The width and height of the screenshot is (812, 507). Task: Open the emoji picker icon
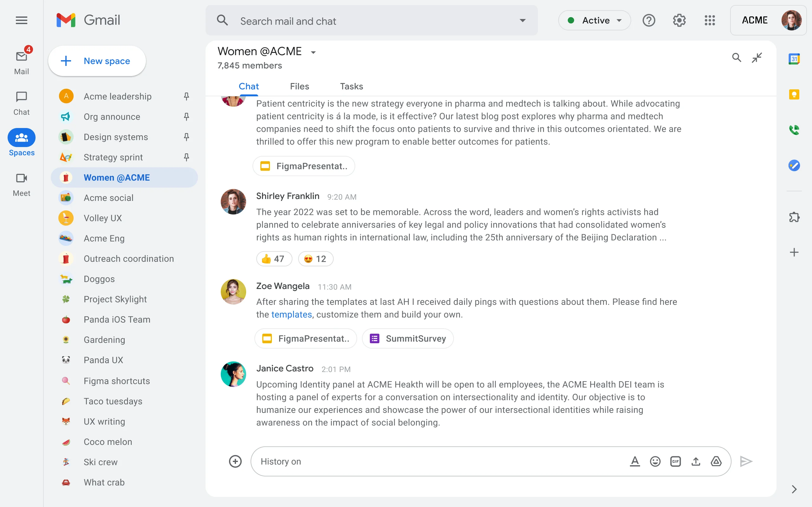[655, 461]
